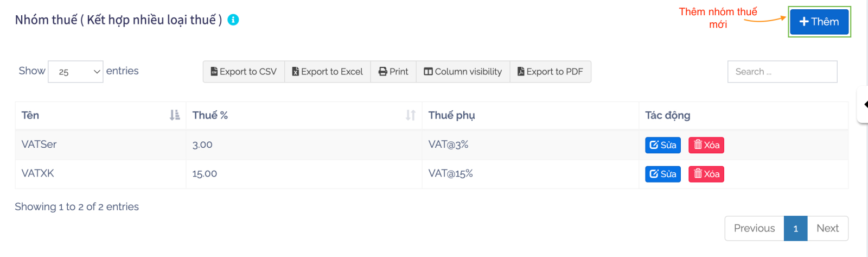Delete the VATXK tax group with Xóa
Image resolution: width=868 pixels, height=257 pixels.
[x=706, y=174]
